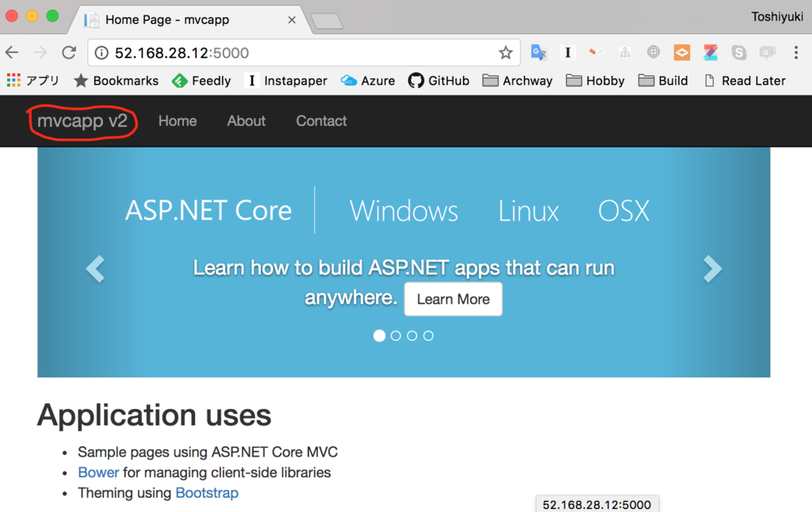Click the mvcapp v2 brand link
Viewport: 812px width, 512px height.
[x=82, y=121]
